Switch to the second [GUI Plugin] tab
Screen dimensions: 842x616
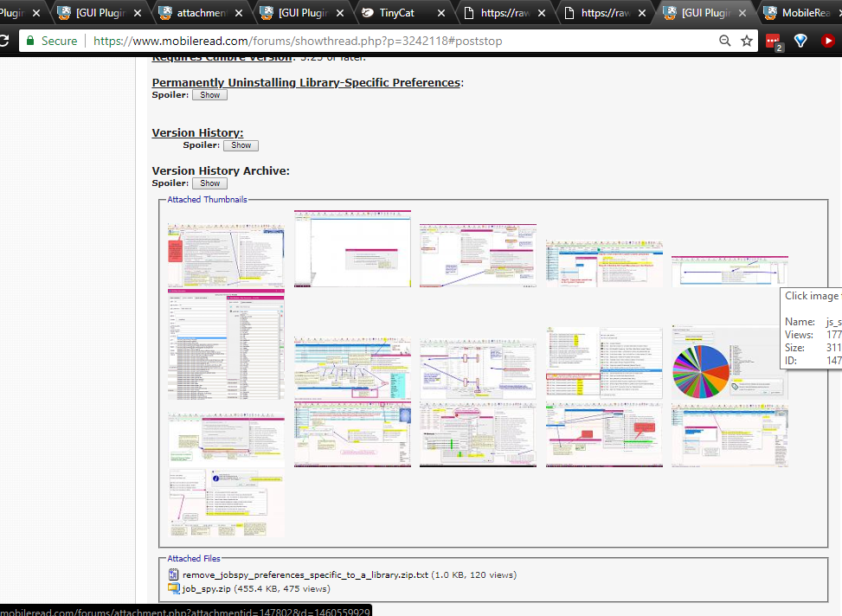coord(302,13)
